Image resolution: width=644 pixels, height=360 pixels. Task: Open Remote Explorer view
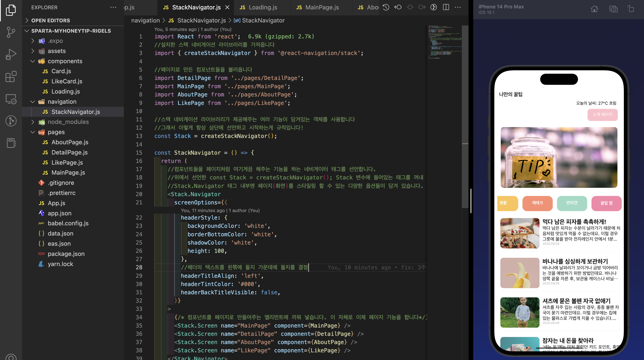tap(11, 99)
